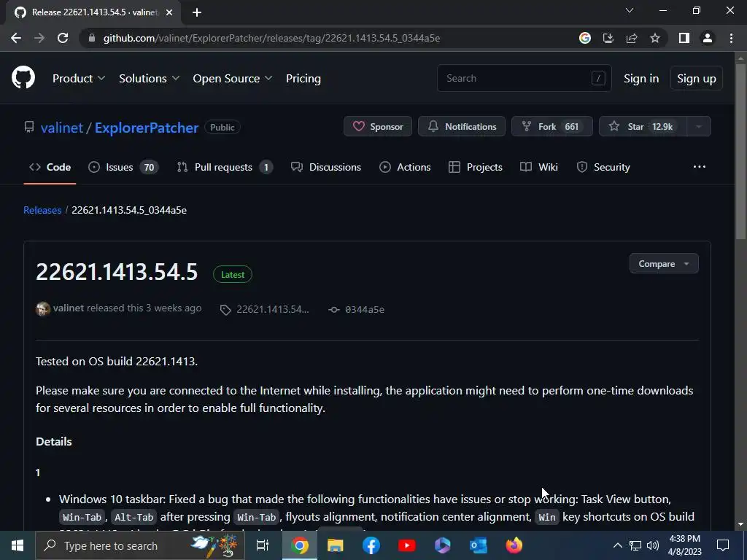Open the Projects tab
This screenshot has width=747, height=560.
click(x=476, y=167)
